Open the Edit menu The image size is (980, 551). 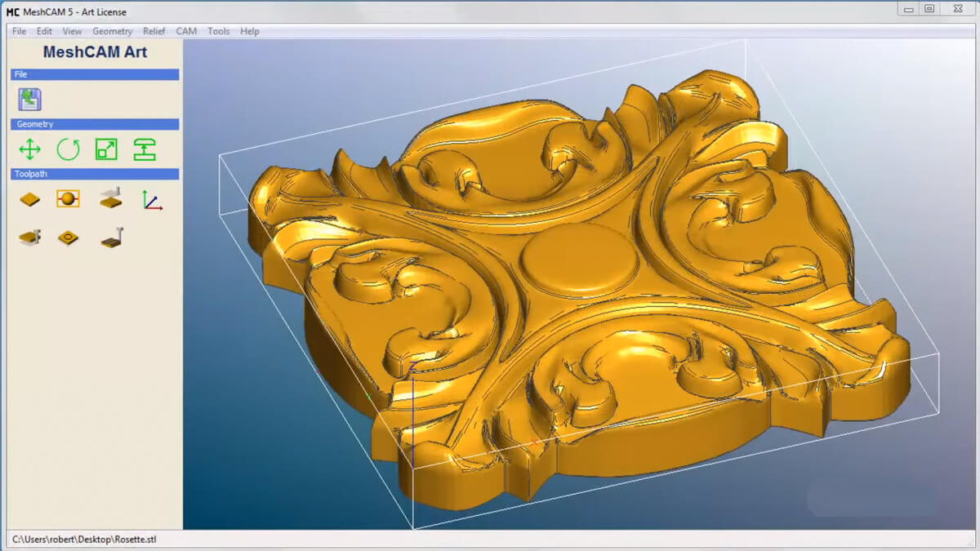[x=44, y=31]
